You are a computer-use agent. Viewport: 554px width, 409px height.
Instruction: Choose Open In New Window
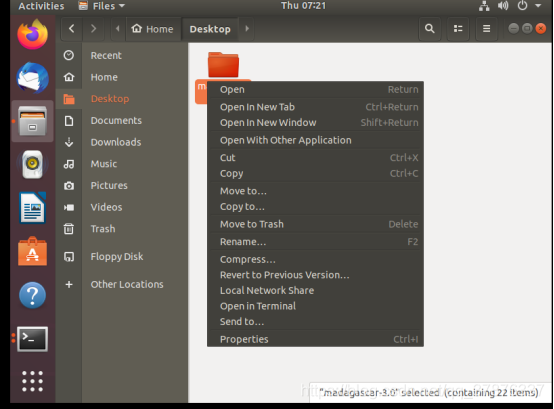pyautogui.click(x=316, y=123)
